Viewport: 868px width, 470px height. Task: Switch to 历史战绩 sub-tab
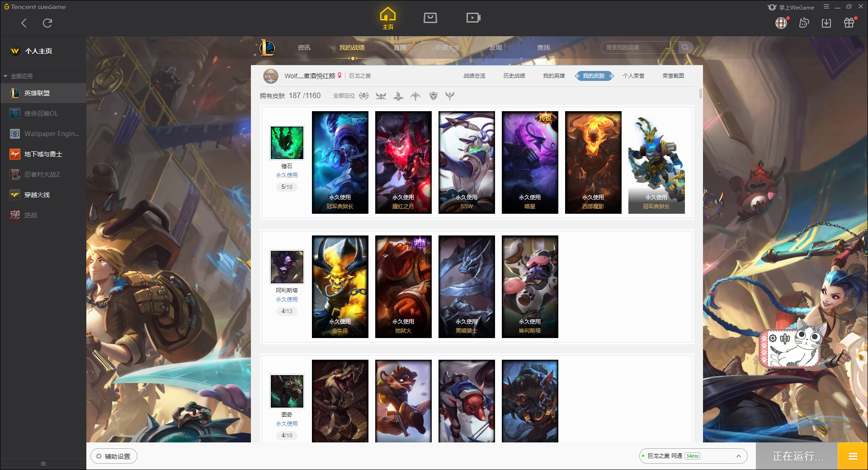point(514,76)
